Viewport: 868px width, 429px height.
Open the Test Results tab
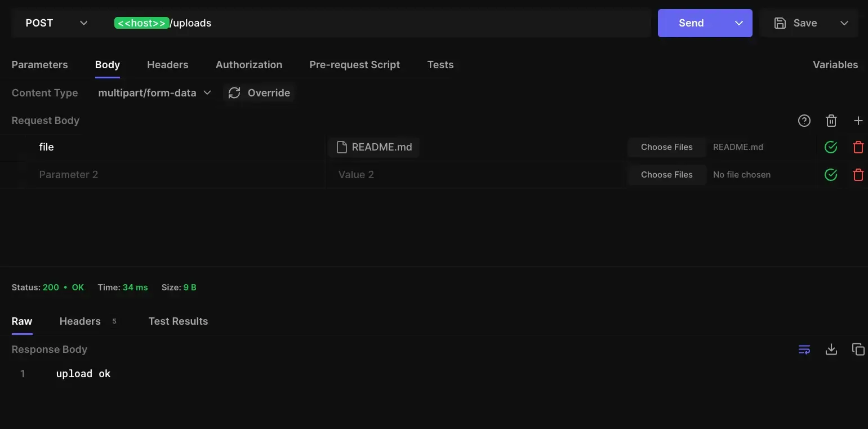(x=178, y=321)
